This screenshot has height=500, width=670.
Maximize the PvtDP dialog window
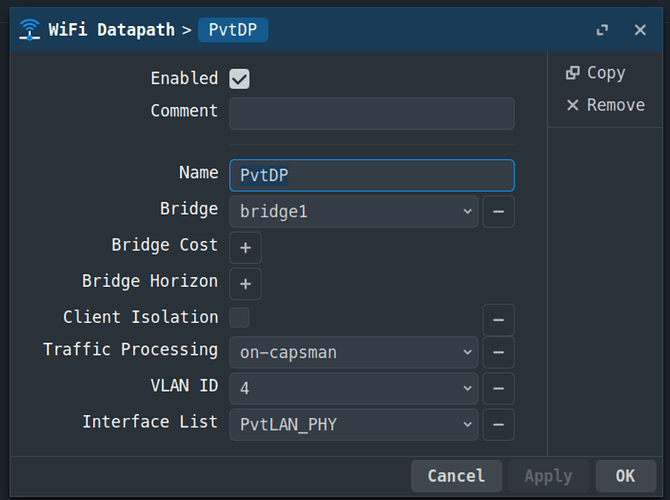point(602,30)
